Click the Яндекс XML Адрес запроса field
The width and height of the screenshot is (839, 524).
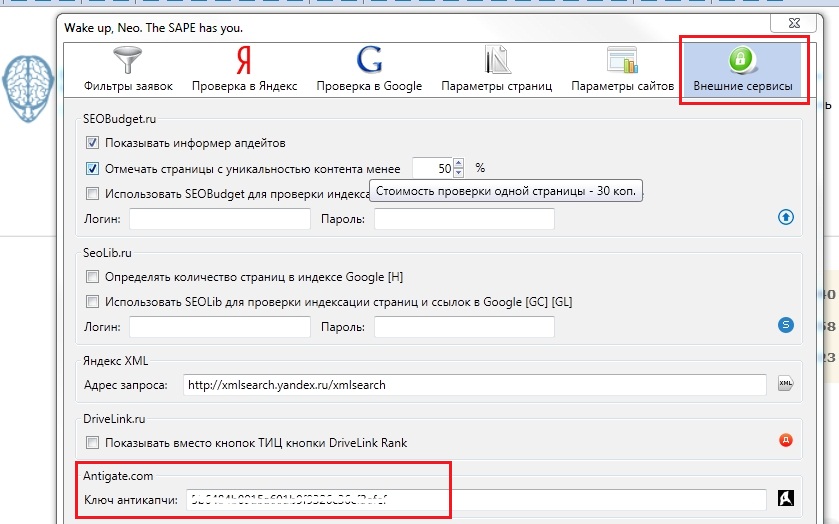coord(475,385)
